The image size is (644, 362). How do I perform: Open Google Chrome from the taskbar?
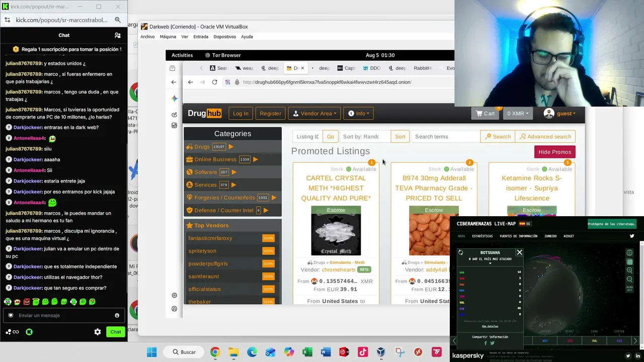click(x=215, y=352)
